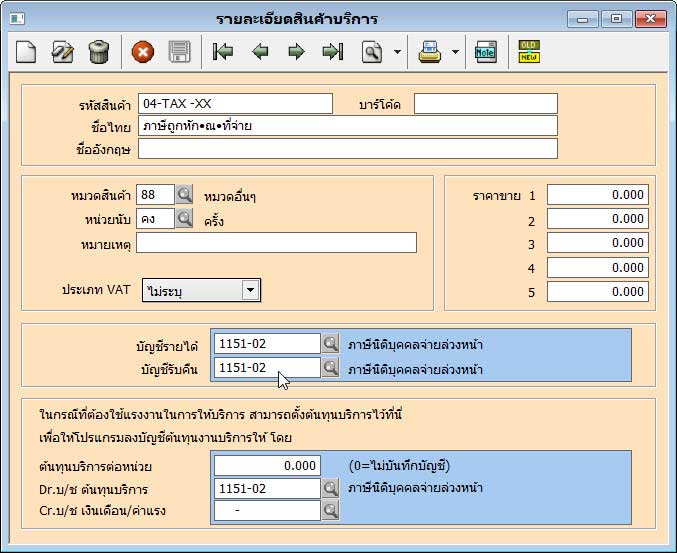Save record with floppy disk icon
This screenshot has height=553, width=677.
coord(179,52)
